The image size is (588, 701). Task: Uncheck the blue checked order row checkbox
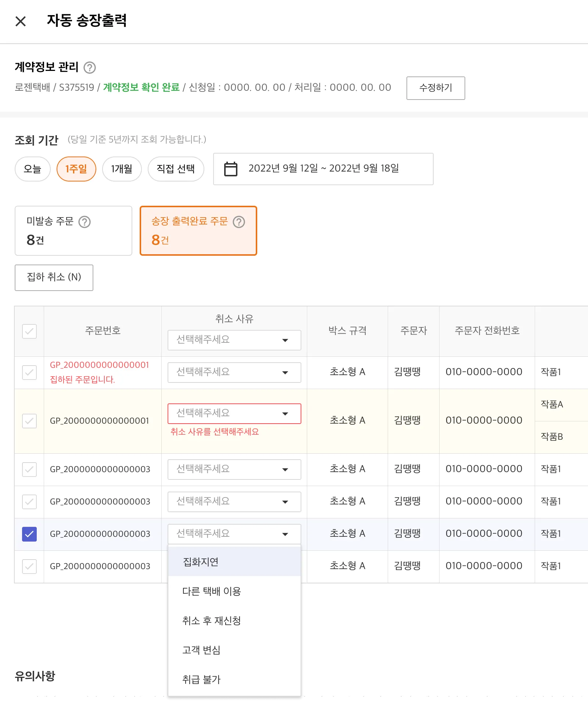pyautogui.click(x=29, y=534)
